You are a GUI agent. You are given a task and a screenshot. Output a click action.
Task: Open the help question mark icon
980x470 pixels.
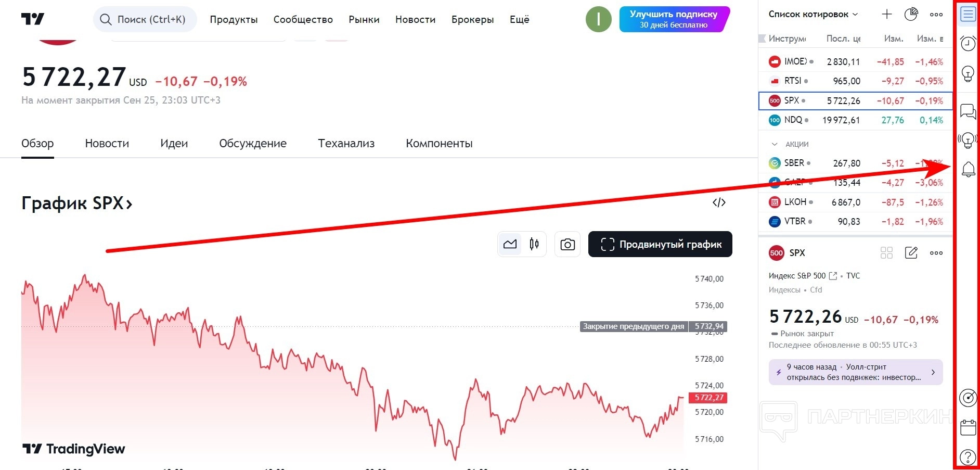[x=968, y=457]
